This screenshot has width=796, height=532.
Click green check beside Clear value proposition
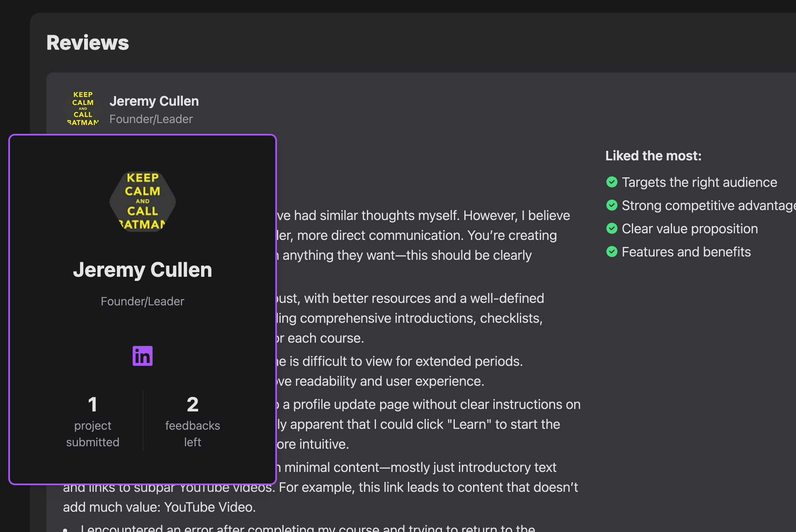(612, 228)
